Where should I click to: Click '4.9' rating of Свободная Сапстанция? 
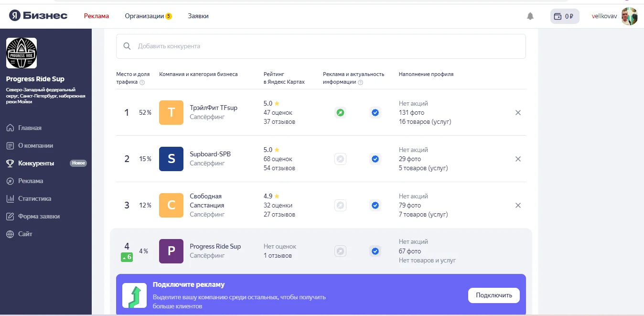click(x=268, y=196)
